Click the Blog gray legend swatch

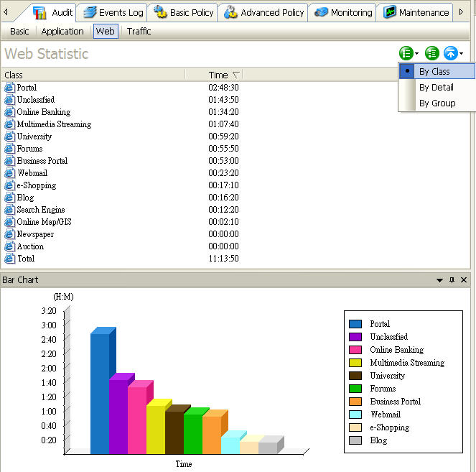point(355,440)
